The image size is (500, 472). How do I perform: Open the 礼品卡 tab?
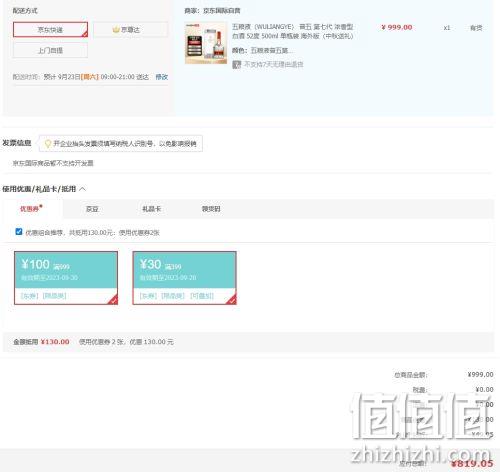tap(152, 209)
